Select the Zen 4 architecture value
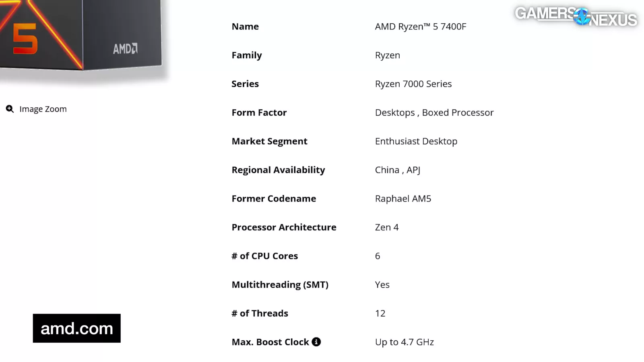The height and width of the screenshot is (362, 644). coord(387,227)
